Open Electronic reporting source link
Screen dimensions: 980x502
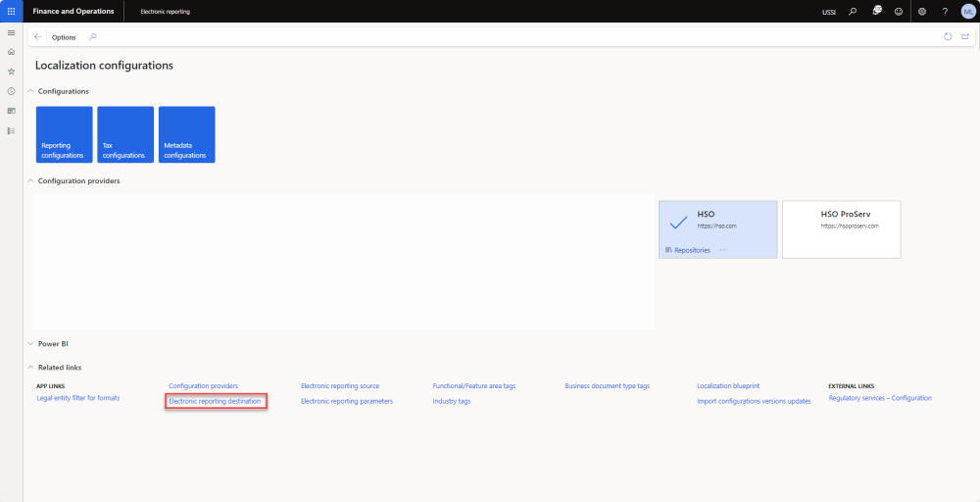point(340,386)
